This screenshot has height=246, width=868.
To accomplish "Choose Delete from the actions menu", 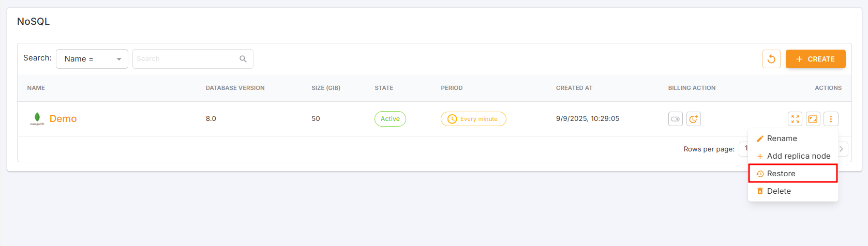I will coord(779,191).
